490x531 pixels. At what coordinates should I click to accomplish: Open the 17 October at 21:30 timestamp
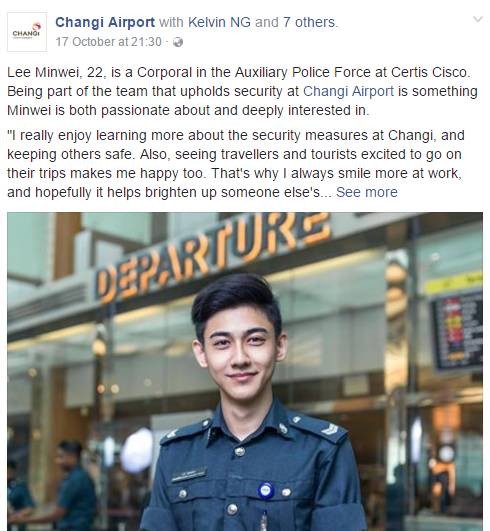pos(109,42)
